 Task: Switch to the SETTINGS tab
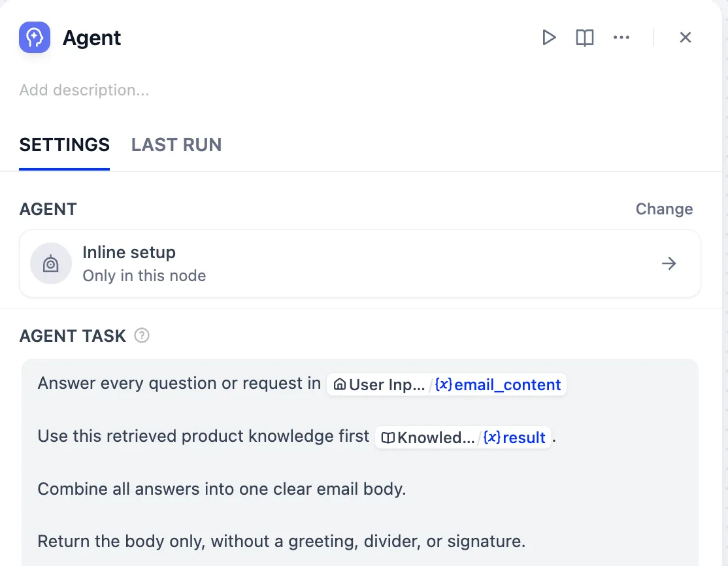point(64,145)
